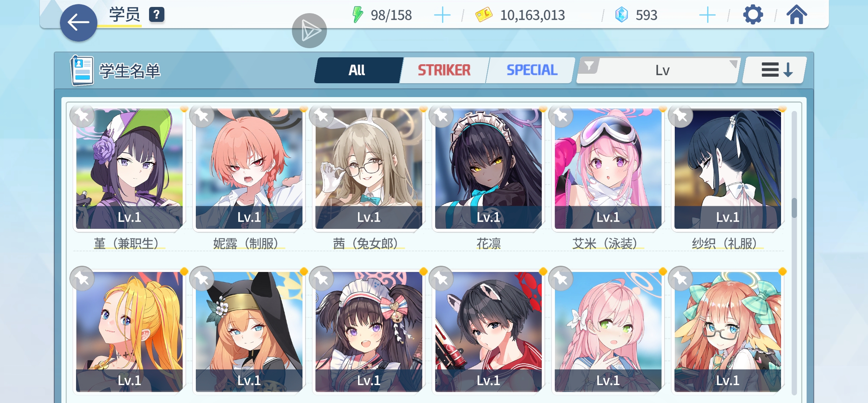Add gems with plus beside 593

click(x=707, y=15)
